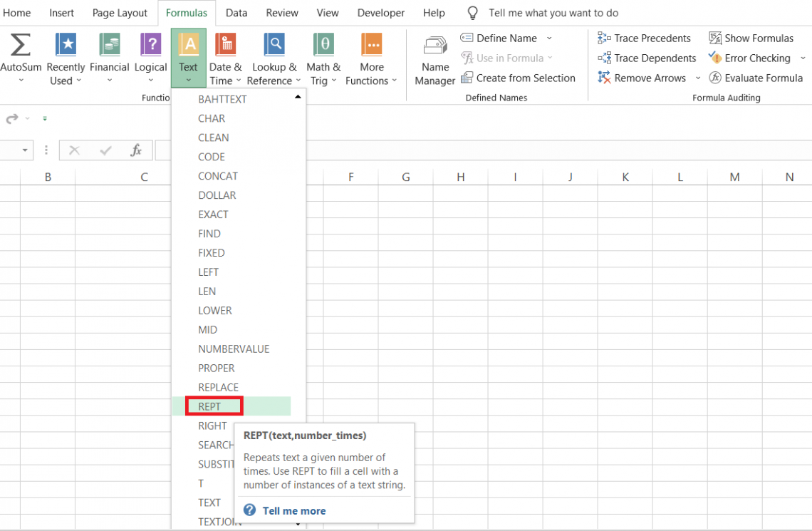Open the Financial functions library
The width and height of the screenshot is (812, 531).
pyautogui.click(x=109, y=45)
